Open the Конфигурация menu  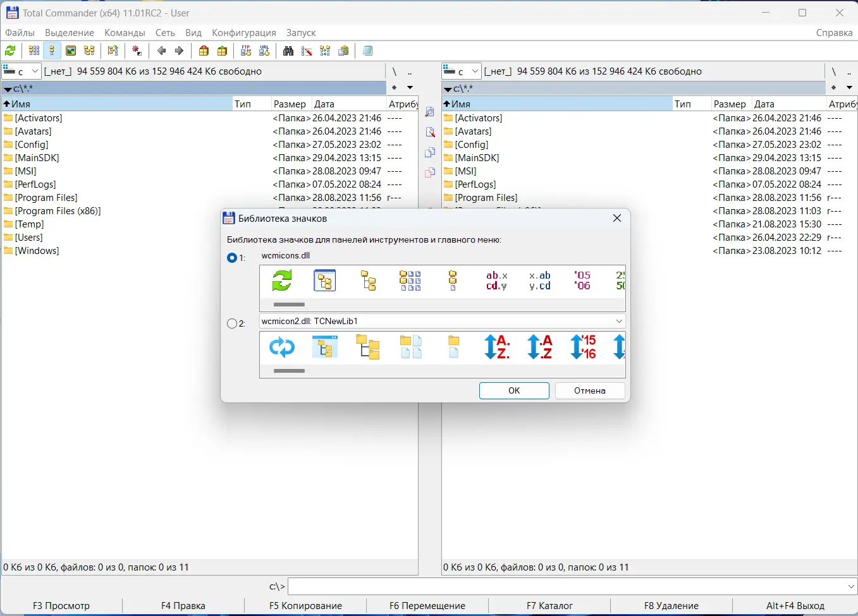coord(244,33)
